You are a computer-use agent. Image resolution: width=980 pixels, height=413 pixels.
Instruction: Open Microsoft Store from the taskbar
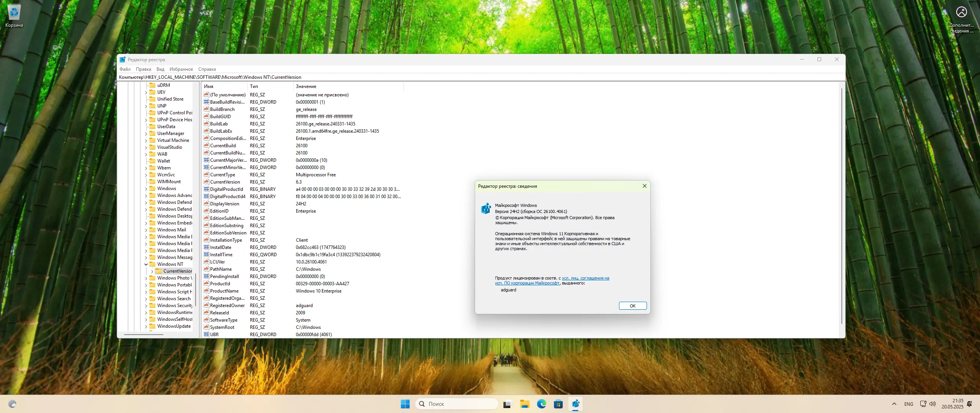[558, 404]
